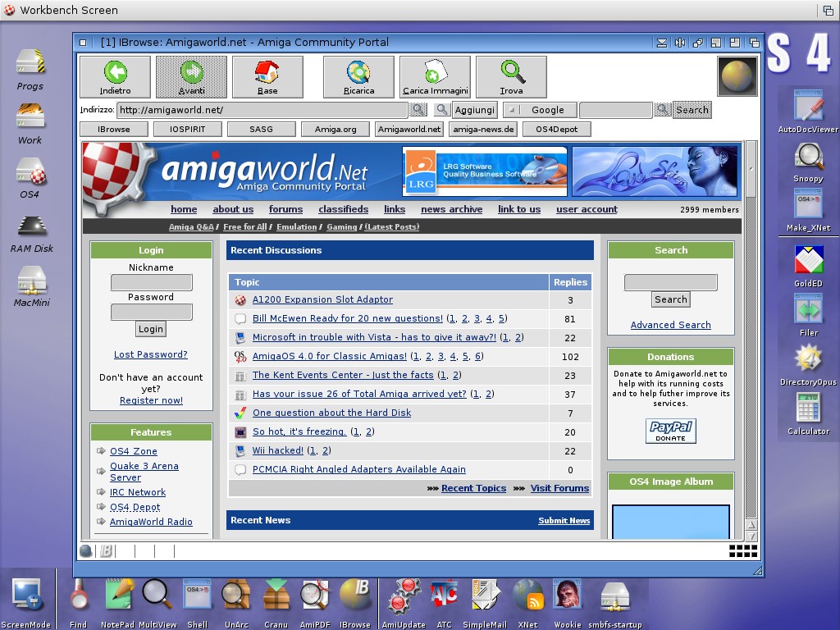The image size is (840, 630).
Task: Open AmigaOS 4.0 for Classic Amigas topic
Action: click(x=330, y=356)
